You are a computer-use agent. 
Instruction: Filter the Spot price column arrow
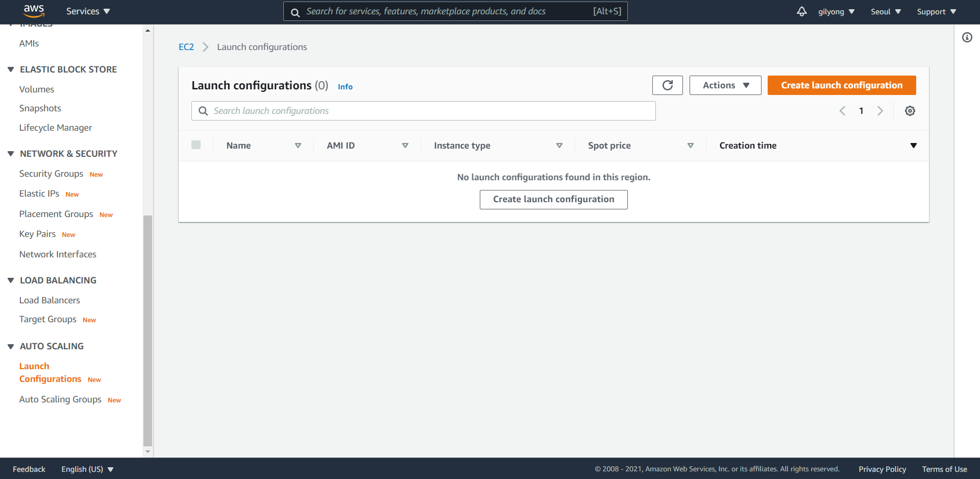click(691, 146)
